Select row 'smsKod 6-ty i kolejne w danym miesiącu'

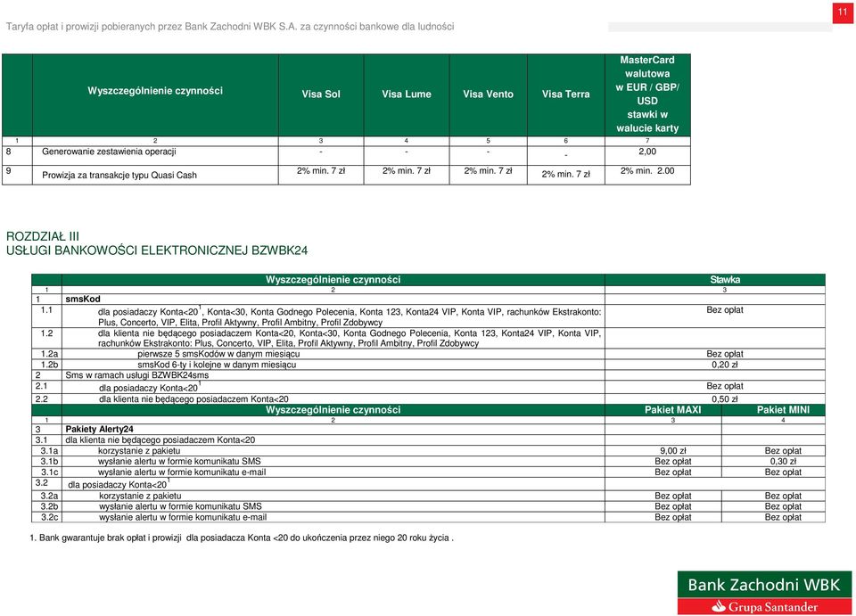[429, 365]
